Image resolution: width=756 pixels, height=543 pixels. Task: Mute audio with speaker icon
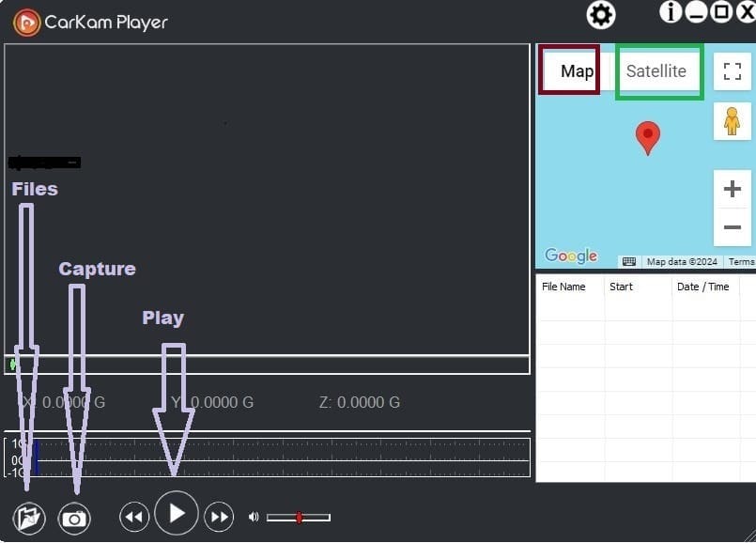[254, 517]
